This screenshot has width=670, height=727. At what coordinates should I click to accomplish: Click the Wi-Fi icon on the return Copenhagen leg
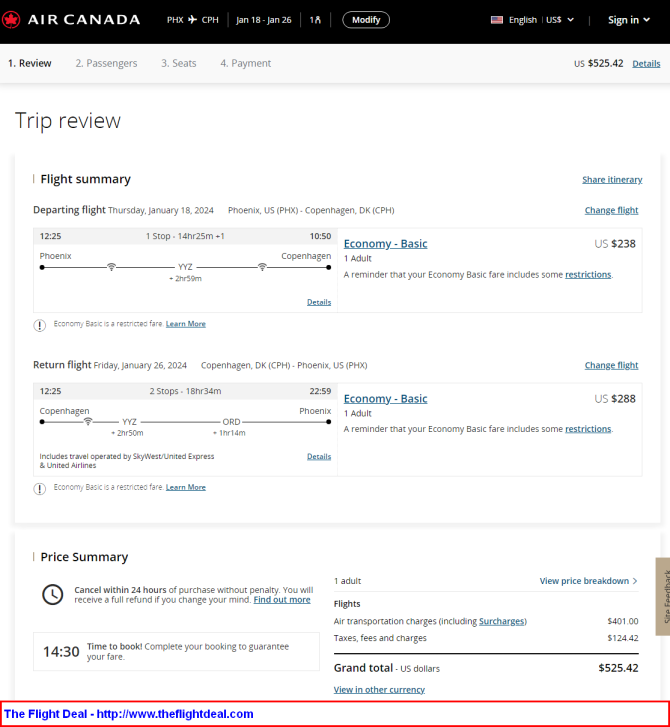88,421
